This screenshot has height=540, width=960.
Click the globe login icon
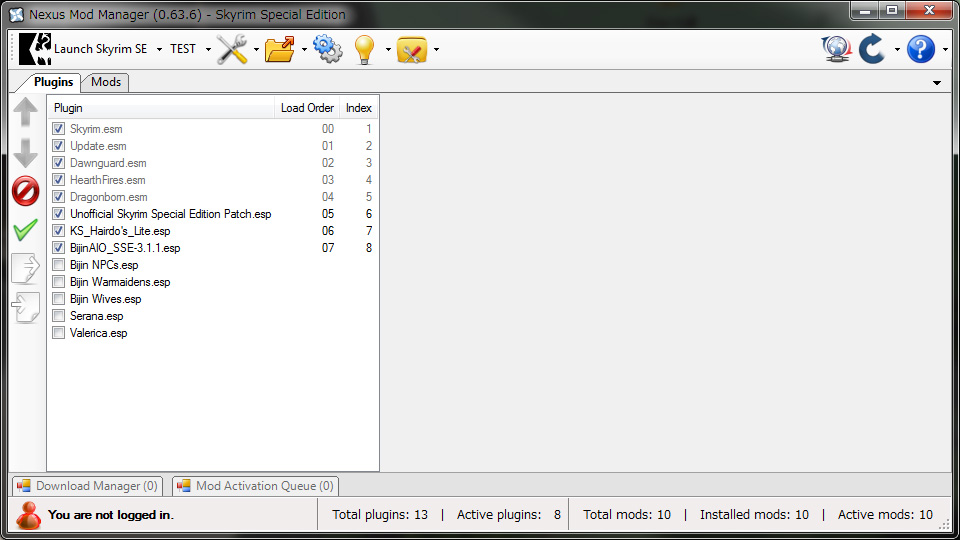coord(836,49)
